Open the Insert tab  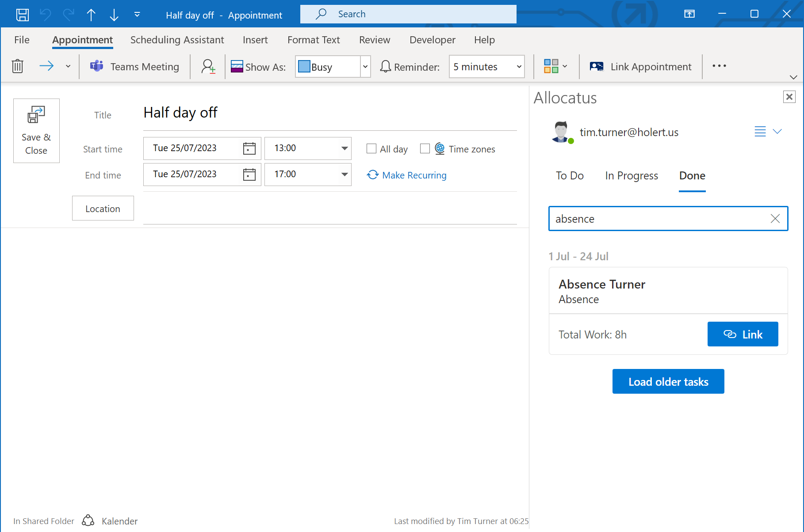255,40
